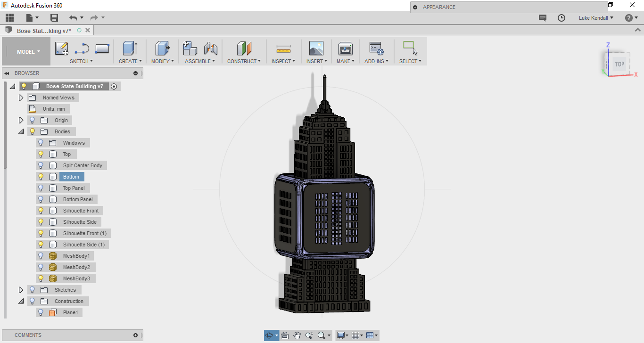The width and height of the screenshot is (644, 343).
Task: Open the CREATE menu
Action: pyautogui.click(x=130, y=61)
